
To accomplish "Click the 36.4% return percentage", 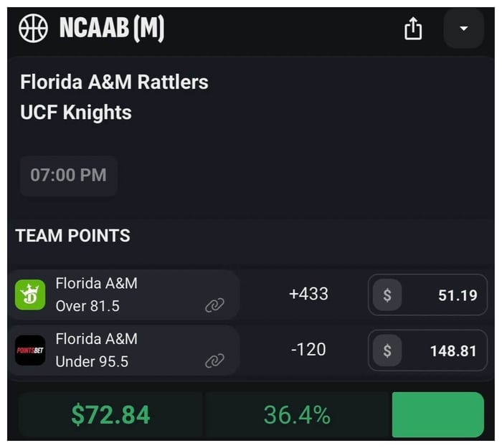I will coord(297,414).
